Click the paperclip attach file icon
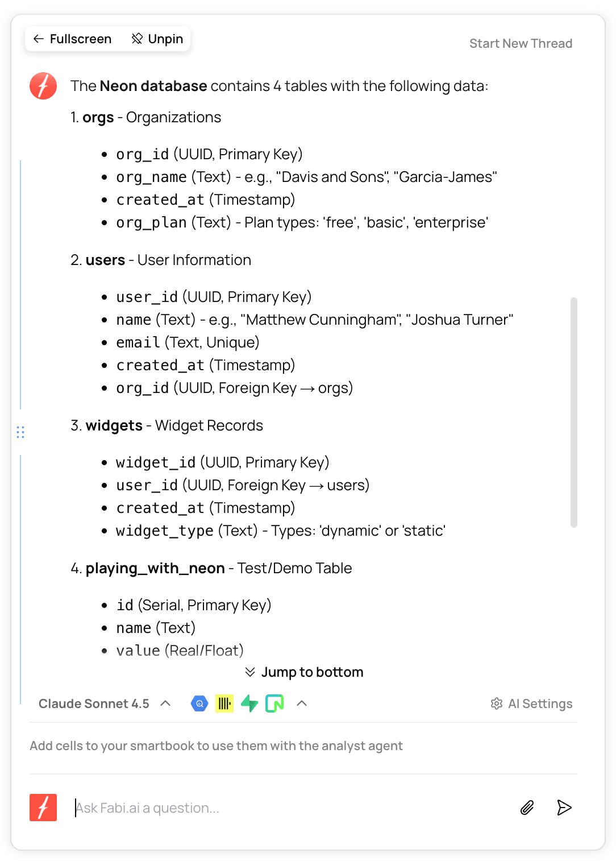The width and height of the screenshot is (616, 861). 527,808
